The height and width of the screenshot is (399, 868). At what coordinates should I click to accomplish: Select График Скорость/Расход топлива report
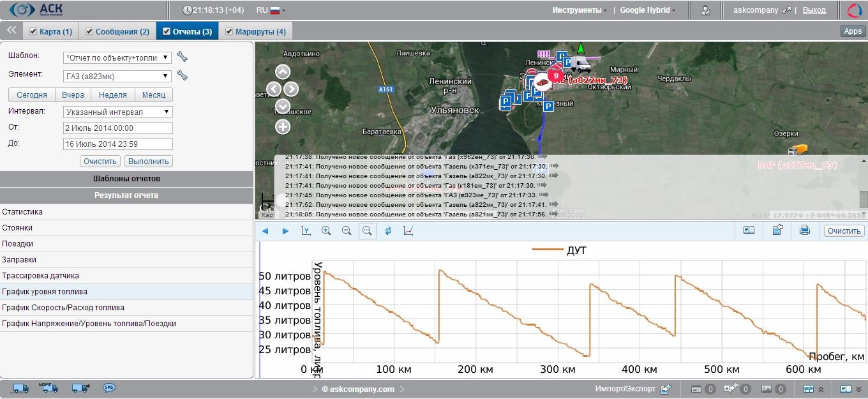(x=63, y=308)
